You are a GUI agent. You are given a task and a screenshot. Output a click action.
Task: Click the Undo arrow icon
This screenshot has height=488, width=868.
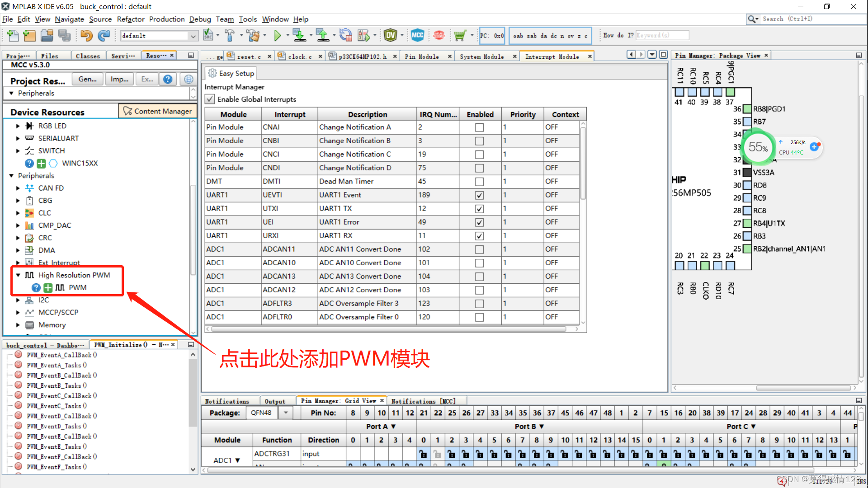86,35
